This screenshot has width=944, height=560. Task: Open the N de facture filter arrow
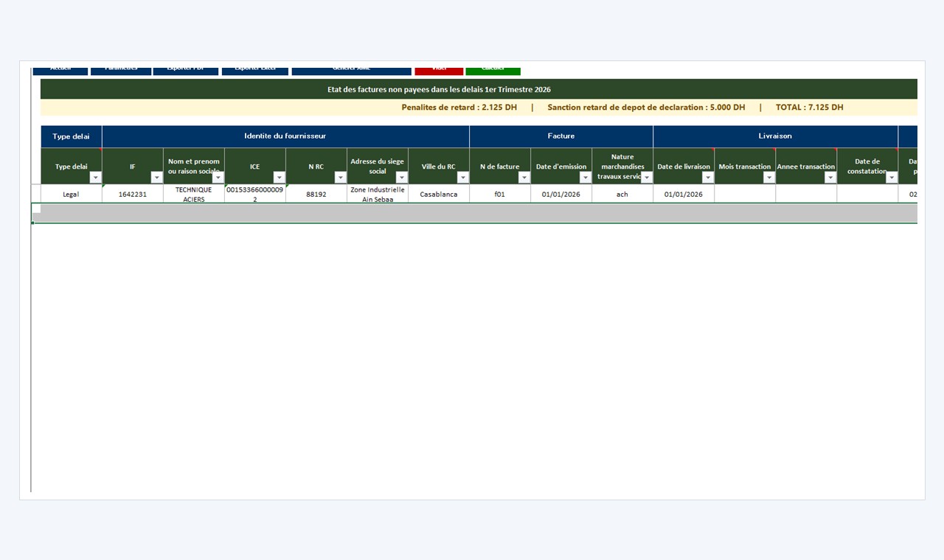point(524,178)
